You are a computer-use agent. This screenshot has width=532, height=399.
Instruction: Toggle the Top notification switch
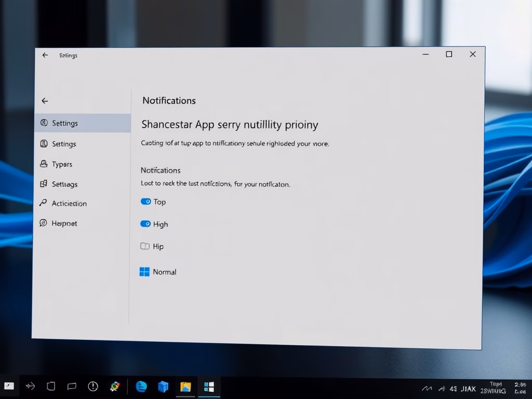pos(145,202)
